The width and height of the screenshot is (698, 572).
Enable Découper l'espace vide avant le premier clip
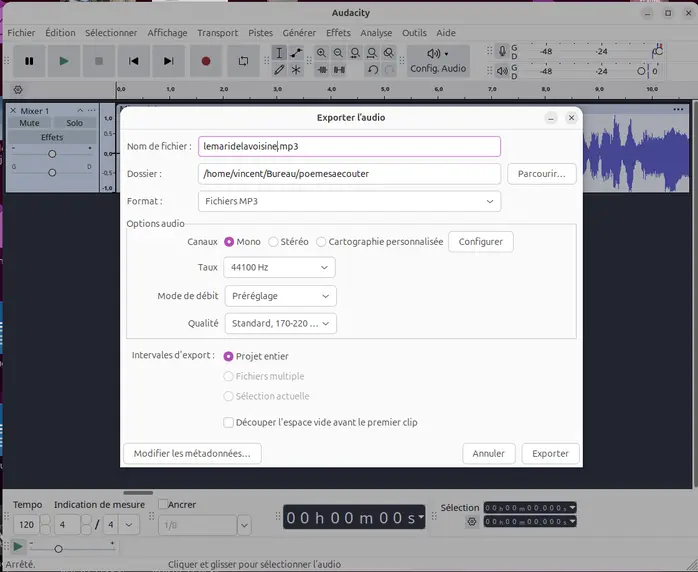point(228,422)
